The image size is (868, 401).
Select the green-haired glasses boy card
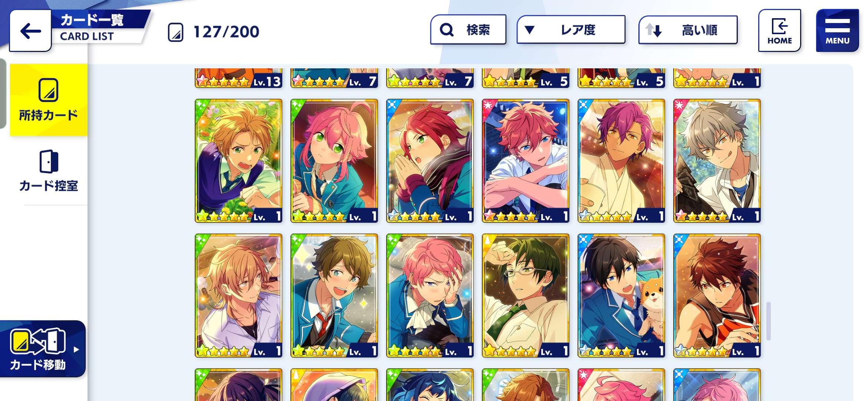(526, 296)
